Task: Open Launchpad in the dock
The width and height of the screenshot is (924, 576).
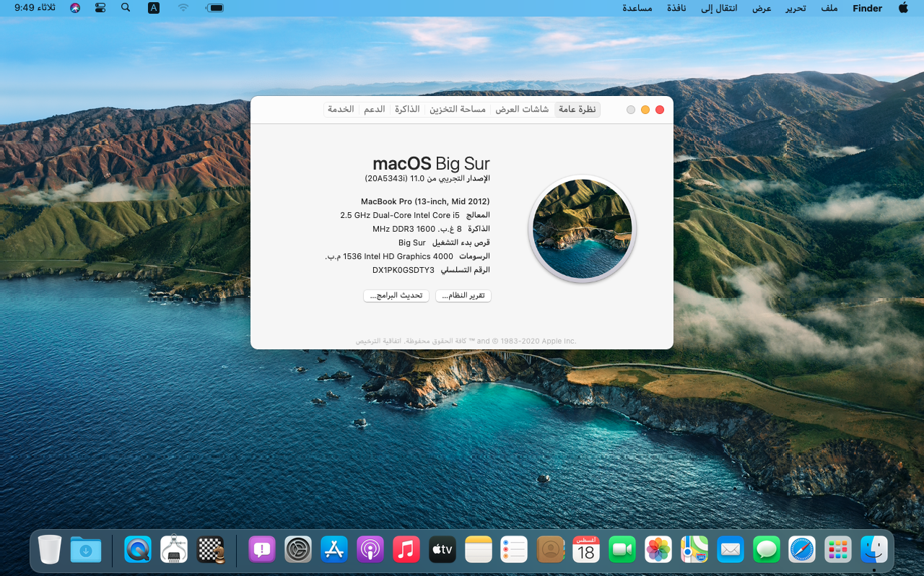Action: [x=838, y=549]
